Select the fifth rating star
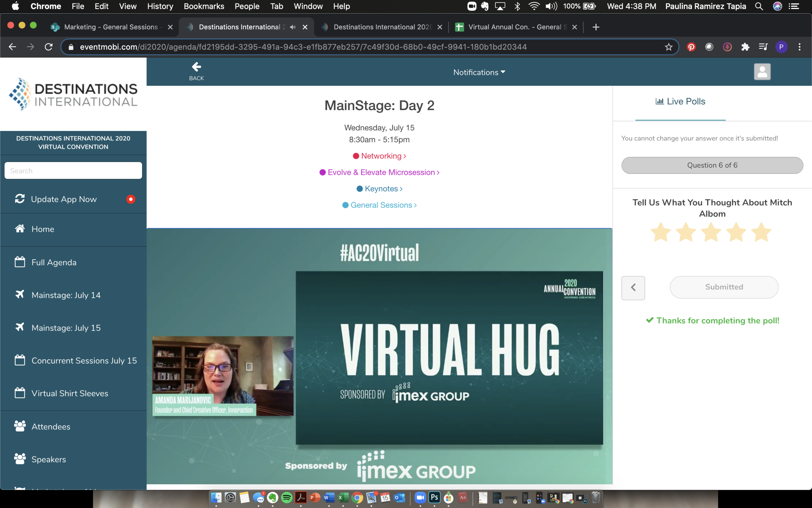 coord(761,232)
